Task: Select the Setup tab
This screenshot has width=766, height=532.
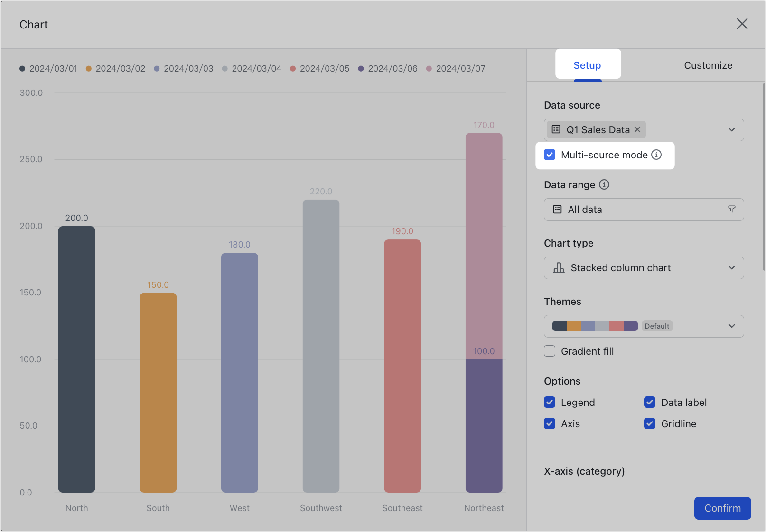Action: 588,65
